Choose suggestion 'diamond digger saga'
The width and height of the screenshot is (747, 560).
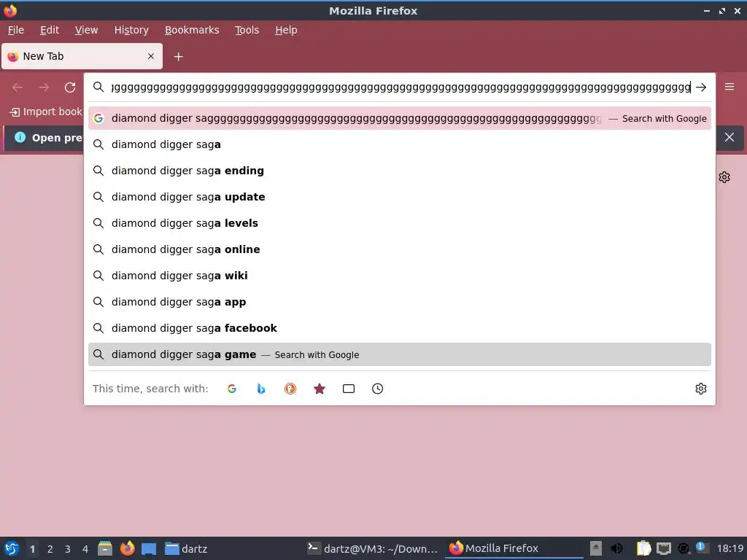coord(400,144)
